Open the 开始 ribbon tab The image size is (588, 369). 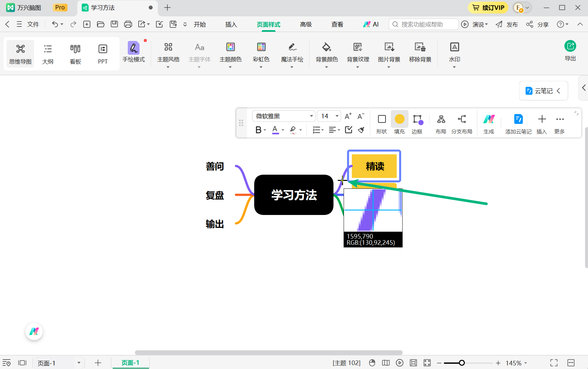199,25
